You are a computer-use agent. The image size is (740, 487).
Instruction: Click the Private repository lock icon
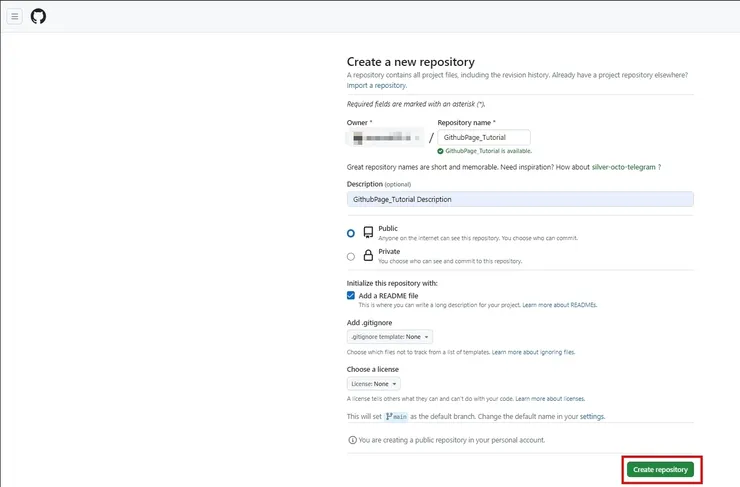368,256
